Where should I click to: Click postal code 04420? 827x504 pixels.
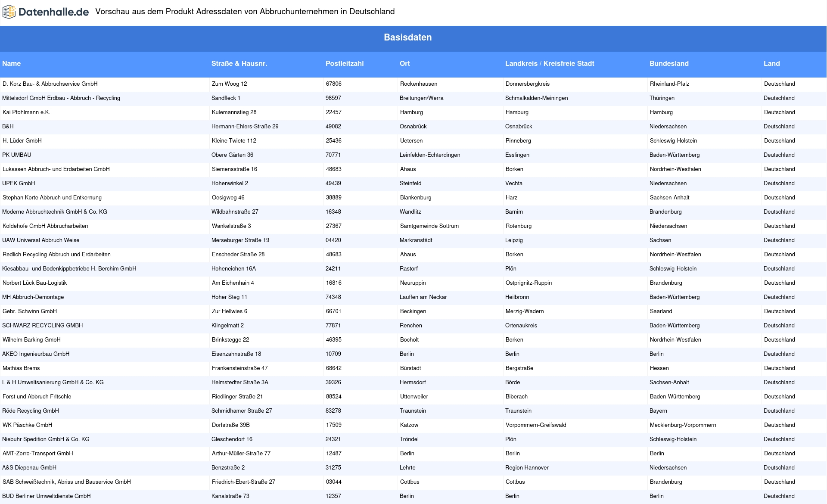coord(333,240)
